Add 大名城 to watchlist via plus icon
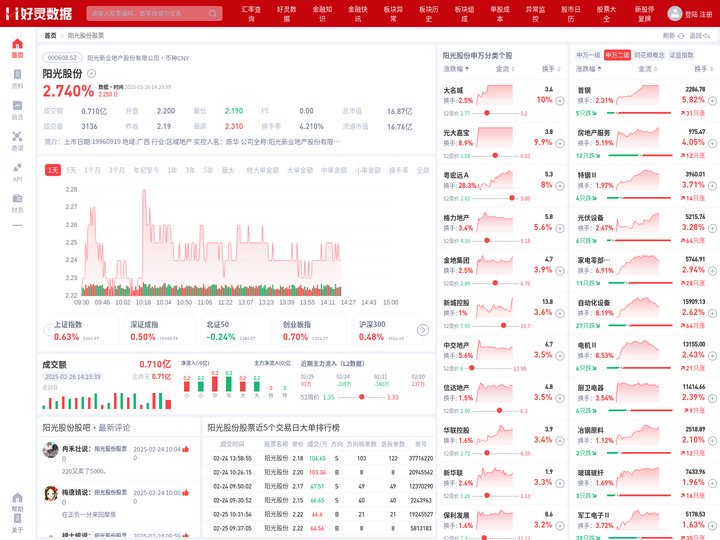This screenshot has width=720, height=540. click(560, 101)
